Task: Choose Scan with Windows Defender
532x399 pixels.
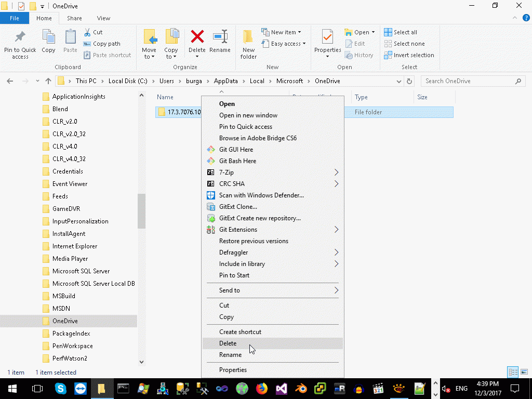Action: click(x=272, y=195)
